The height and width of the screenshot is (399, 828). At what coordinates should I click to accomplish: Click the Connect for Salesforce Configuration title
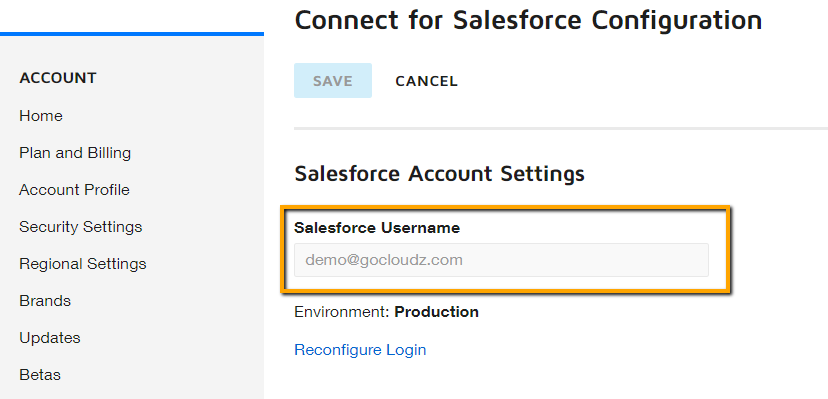click(528, 21)
